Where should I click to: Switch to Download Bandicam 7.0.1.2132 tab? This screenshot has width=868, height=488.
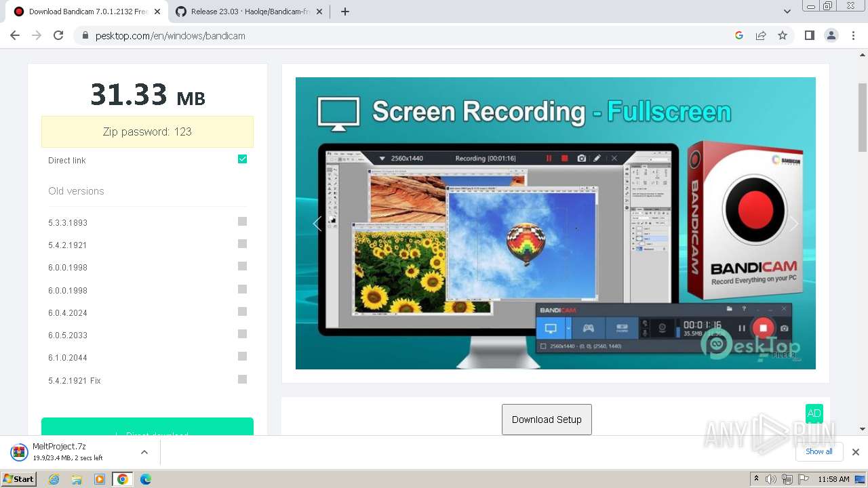click(x=88, y=12)
